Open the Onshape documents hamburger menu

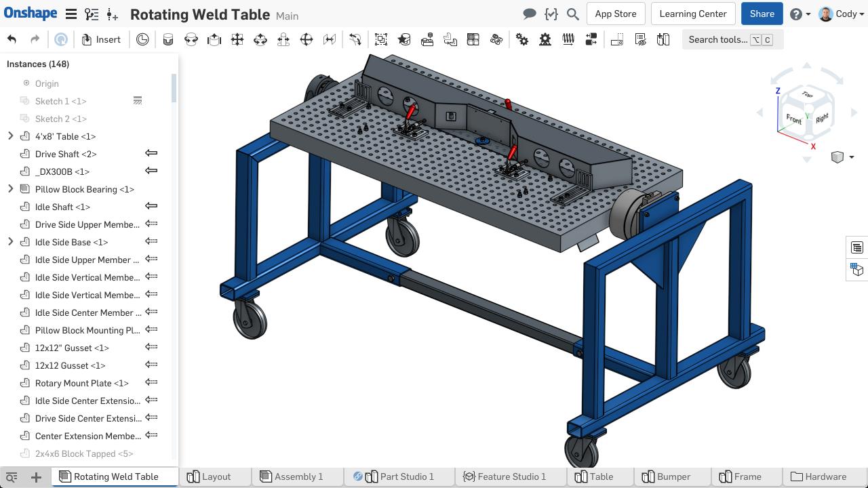click(x=71, y=14)
